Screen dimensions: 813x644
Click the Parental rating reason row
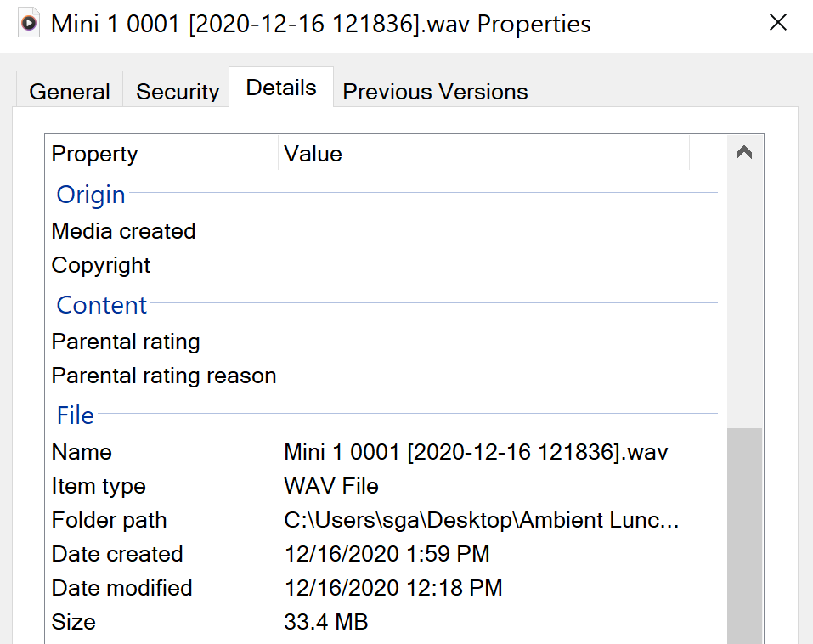(x=164, y=376)
